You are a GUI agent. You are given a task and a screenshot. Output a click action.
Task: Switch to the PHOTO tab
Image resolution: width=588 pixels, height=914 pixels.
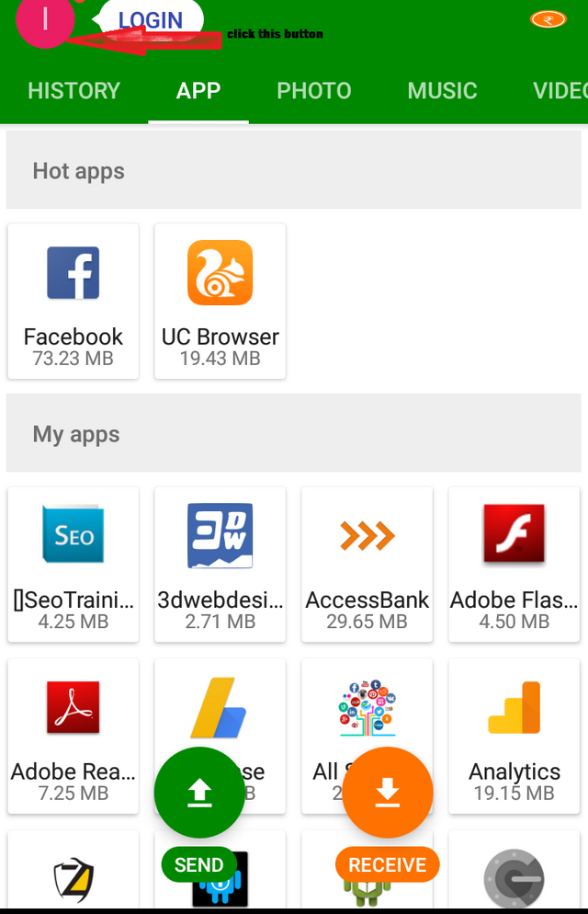point(314,91)
